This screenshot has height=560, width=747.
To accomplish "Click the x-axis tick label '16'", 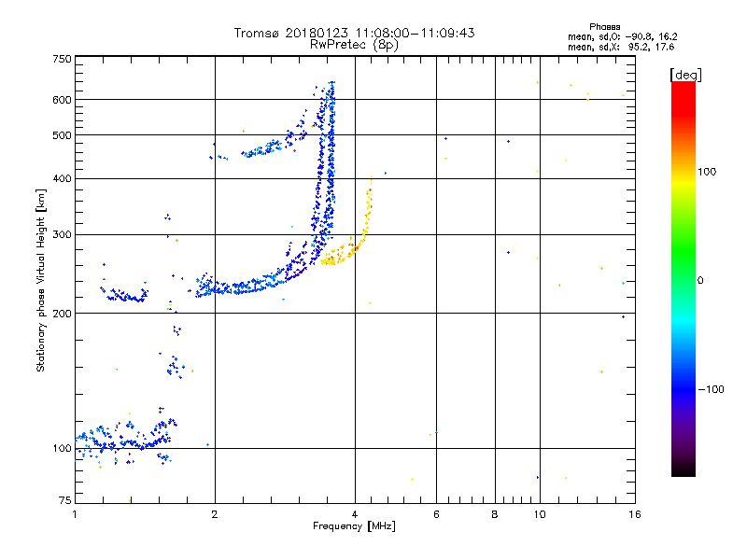I will 635,514.
